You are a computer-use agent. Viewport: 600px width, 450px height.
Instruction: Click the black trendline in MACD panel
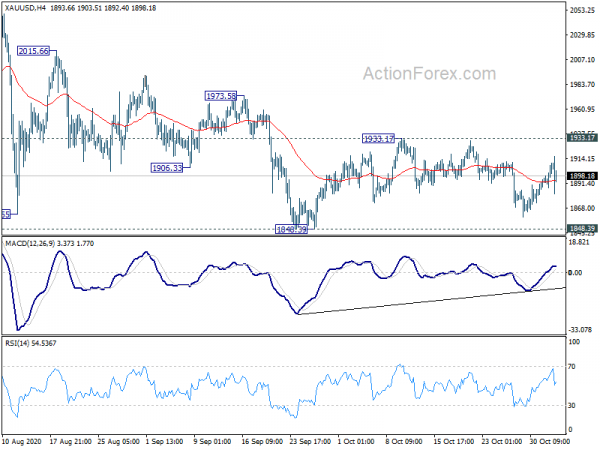[430, 301]
